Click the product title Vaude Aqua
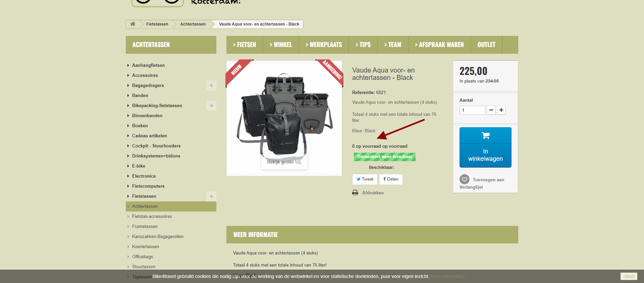The height and width of the screenshot is (283, 644). tap(383, 74)
